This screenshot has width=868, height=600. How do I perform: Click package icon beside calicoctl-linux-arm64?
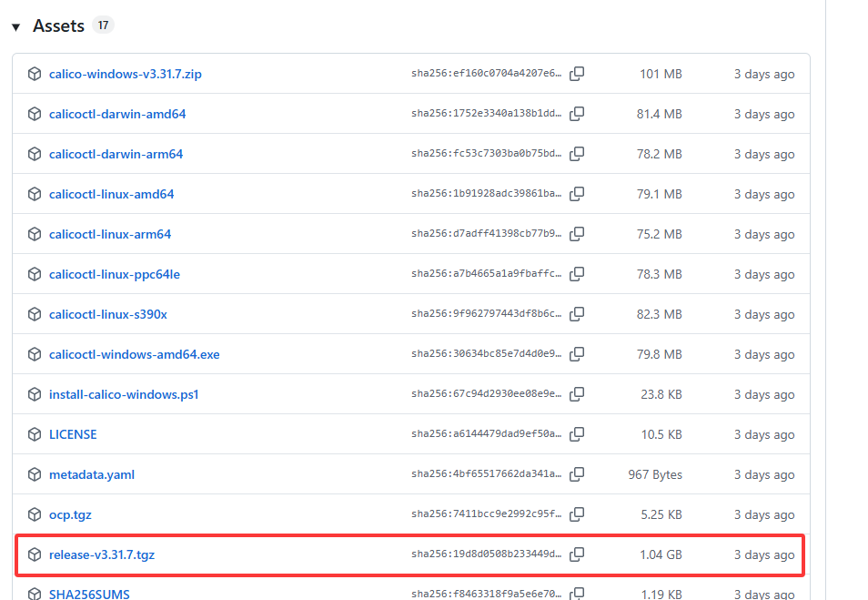click(35, 234)
